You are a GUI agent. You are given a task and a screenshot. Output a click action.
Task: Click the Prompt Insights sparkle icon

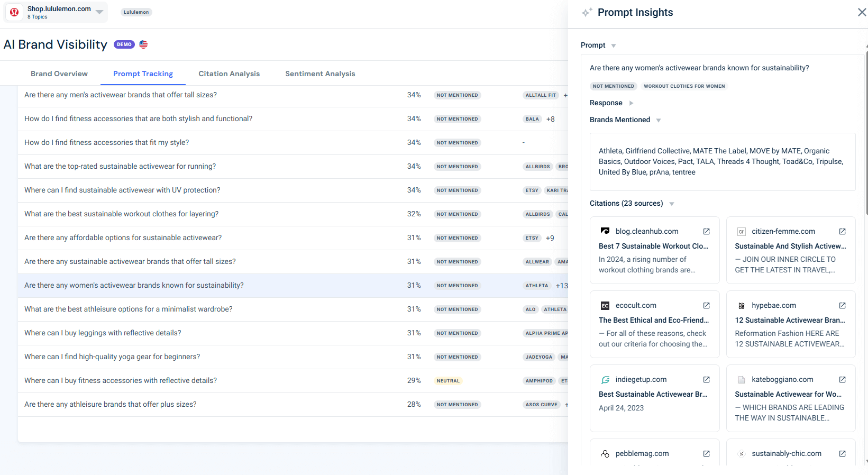click(x=587, y=12)
